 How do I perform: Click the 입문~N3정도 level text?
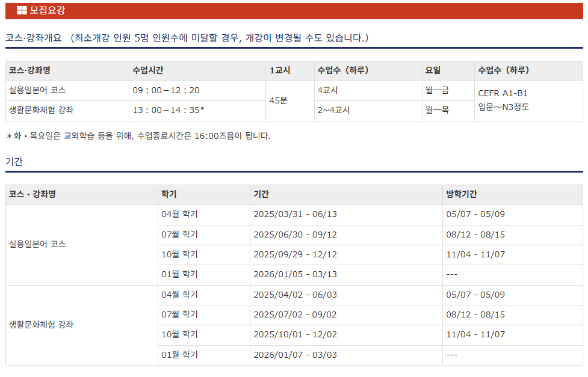pos(503,107)
